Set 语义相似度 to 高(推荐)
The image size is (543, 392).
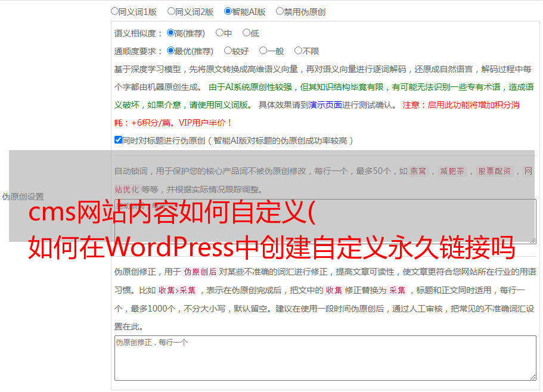click(170, 33)
